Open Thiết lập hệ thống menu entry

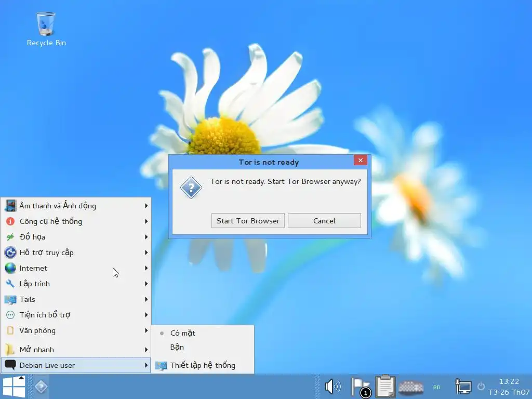203,365
